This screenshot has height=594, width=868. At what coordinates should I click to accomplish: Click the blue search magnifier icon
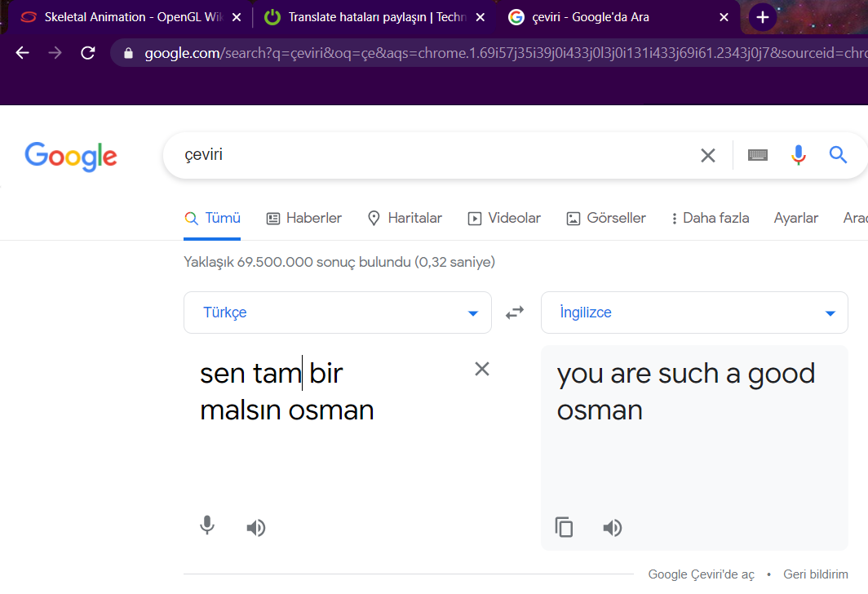838,155
